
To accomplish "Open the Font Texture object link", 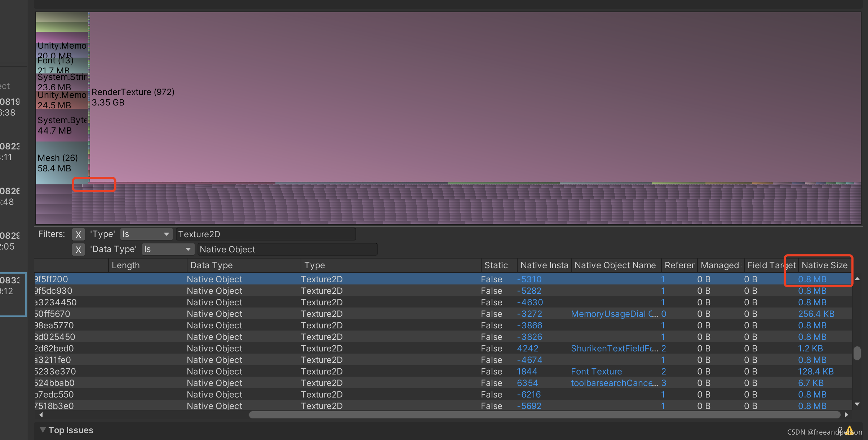I will pyautogui.click(x=596, y=372).
